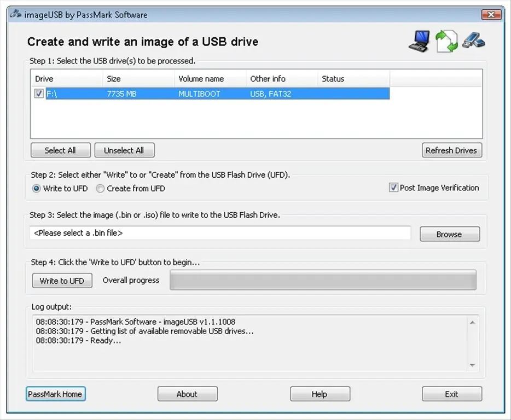Image resolution: width=511 pixels, height=420 pixels.
Task: Open PassMark Home link button
Action: click(x=55, y=394)
